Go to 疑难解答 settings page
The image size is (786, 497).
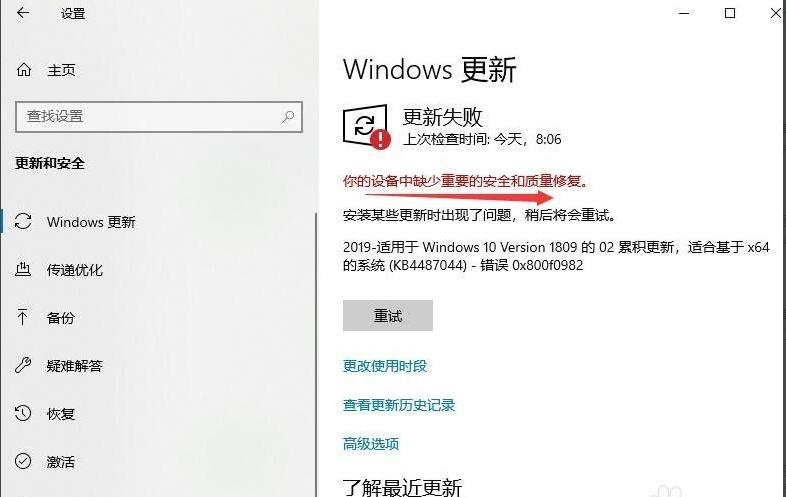(75, 366)
